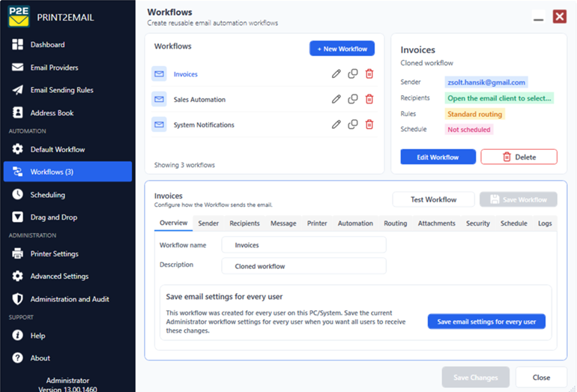Click the Delete button in Invoices panel

point(519,157)
